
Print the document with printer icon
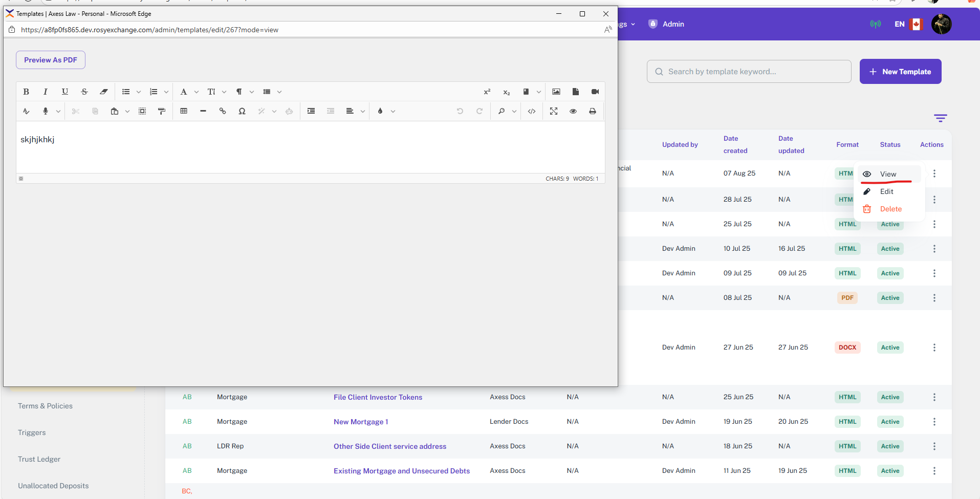(593, 111)
